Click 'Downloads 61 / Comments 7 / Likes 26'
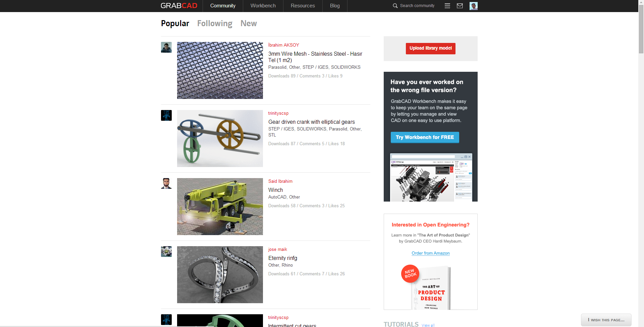Screen dimensions: 644x327 click(307, 274)
